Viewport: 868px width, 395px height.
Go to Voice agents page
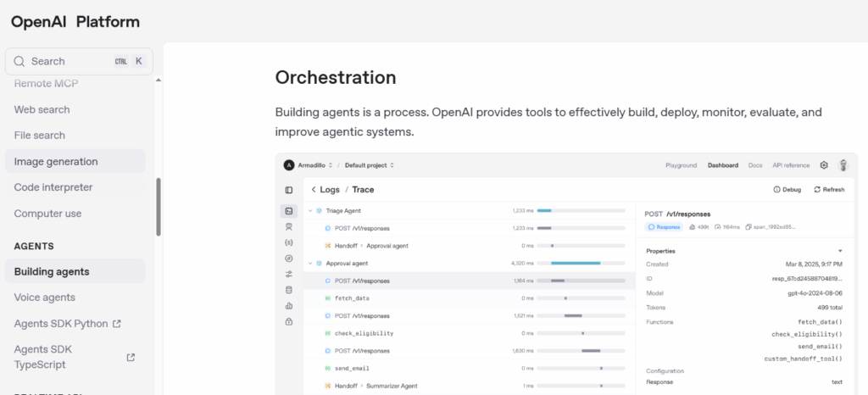(x=45, y=298)
